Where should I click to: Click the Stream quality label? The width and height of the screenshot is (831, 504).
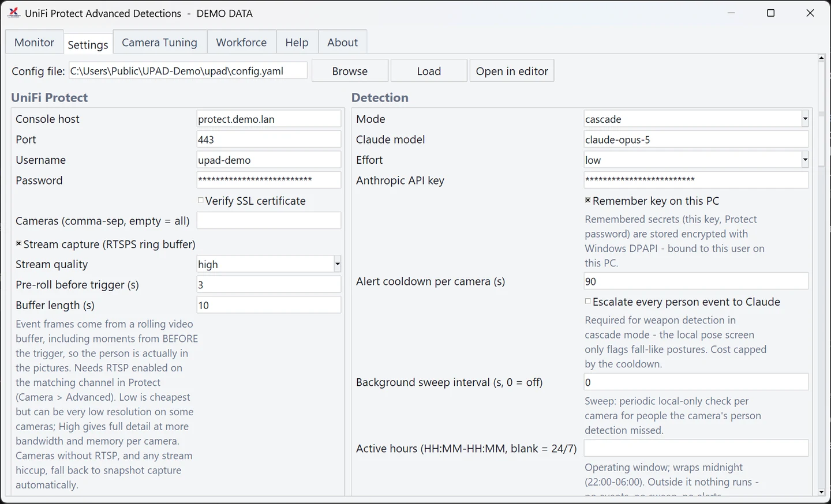(x=52, y=264)
